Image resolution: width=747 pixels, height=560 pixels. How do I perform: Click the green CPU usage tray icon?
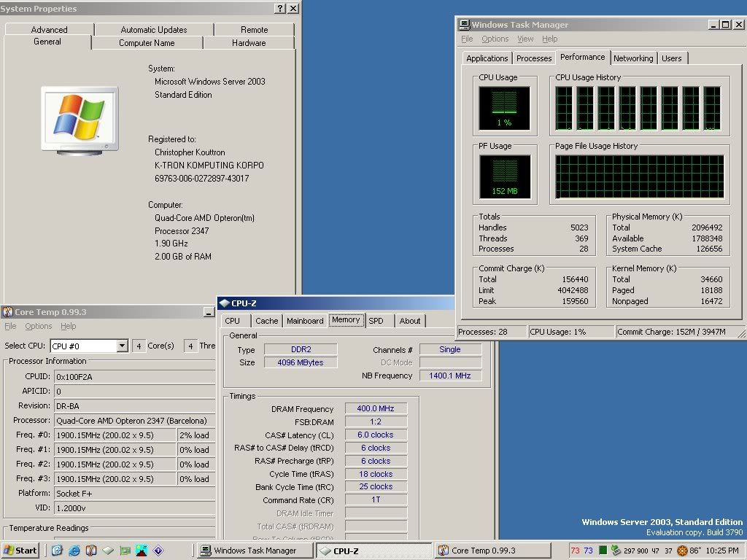coord(603,551)
